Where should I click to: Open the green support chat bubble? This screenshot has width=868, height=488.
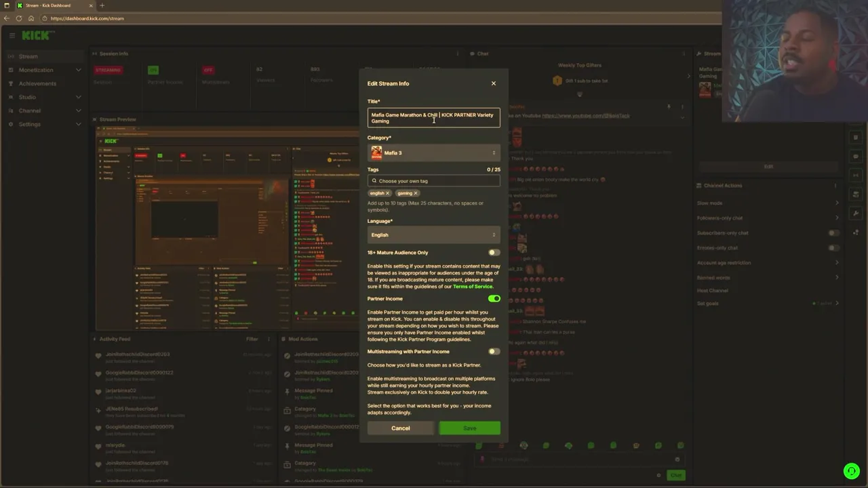tap(852, 470)
